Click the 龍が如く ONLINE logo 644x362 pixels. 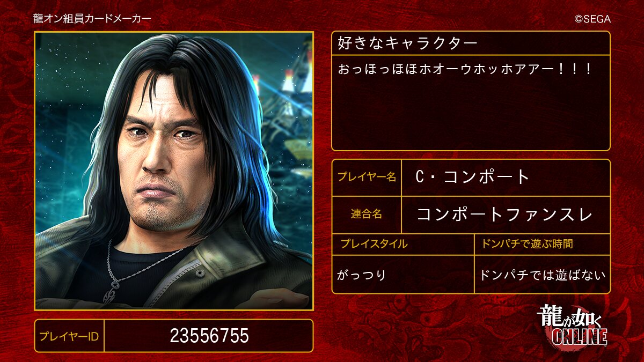click(x=572, y=326)
